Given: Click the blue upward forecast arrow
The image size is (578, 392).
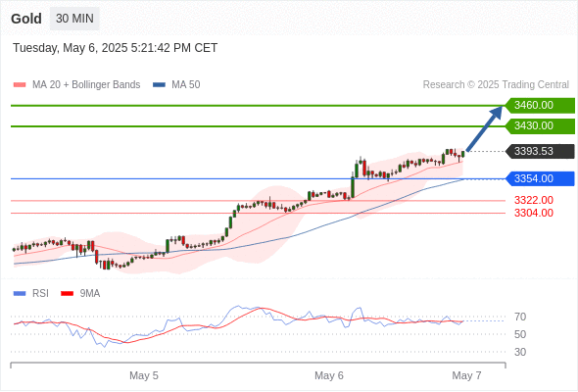Looking at the screenshot, I should pos(484,128).
